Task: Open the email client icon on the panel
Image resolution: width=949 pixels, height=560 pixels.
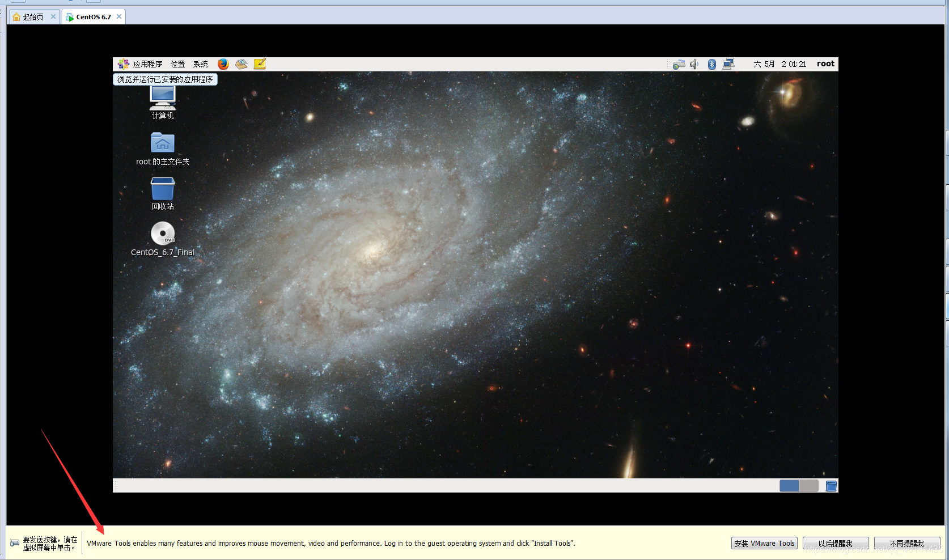Action: click(241, 63)
